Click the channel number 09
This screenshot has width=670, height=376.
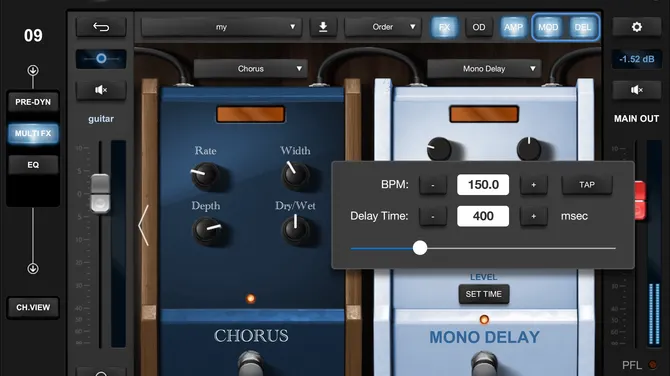[x=33, y=35]
